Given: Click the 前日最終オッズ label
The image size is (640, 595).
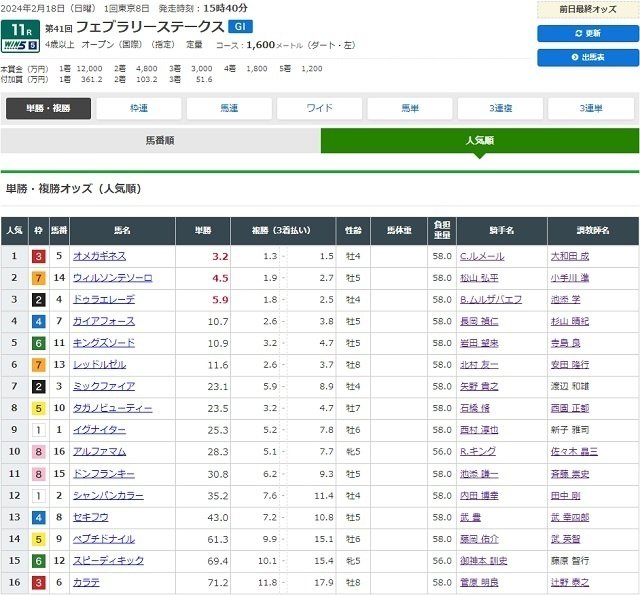Looking at the screenshot, I should (x=587, y=9).
